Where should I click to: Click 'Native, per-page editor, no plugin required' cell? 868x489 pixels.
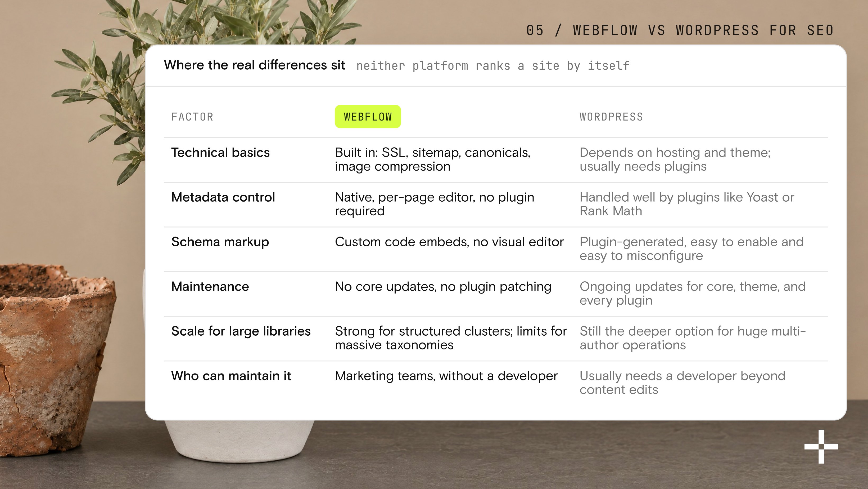(x=434, y=204)
